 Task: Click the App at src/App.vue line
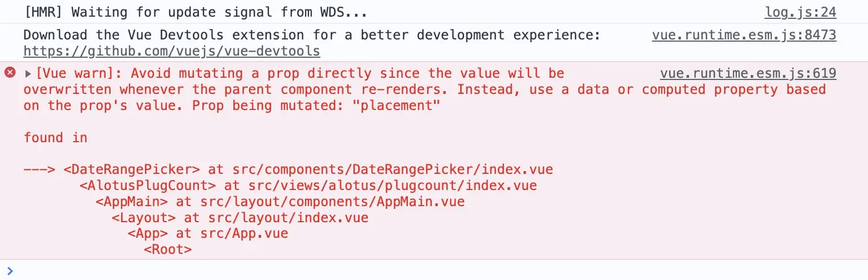207,233
